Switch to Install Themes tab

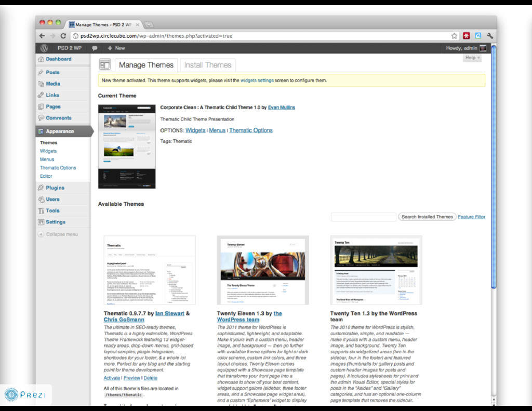tap(208, 65)
